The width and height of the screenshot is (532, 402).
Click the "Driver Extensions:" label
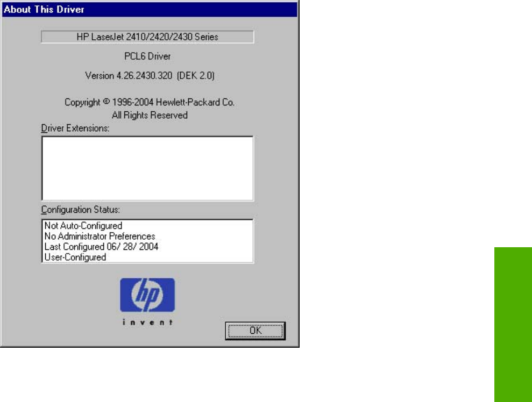pyautogui.click(x=75, y=128)
